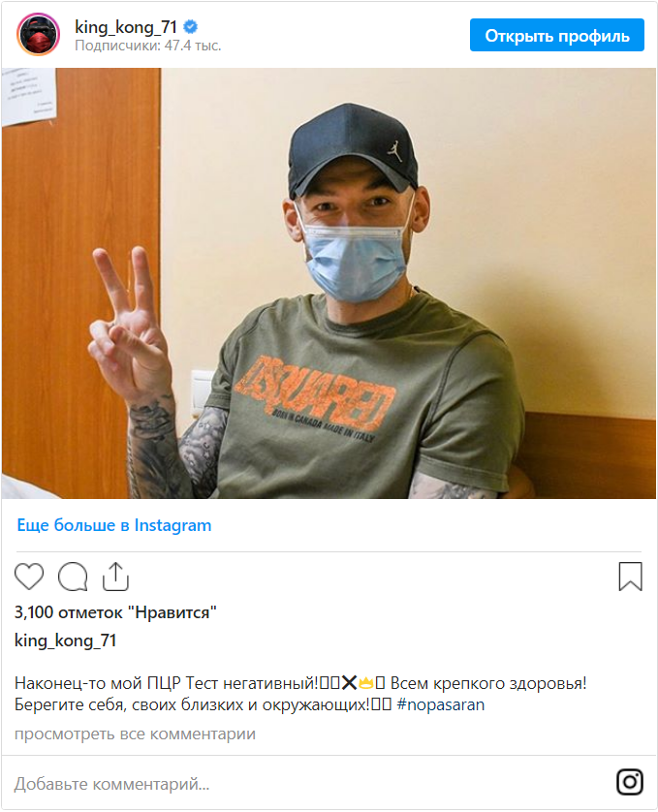658x812 pixels.
Task: Open Instagram via the camera logo icon
Action: [x=630, y=781]
